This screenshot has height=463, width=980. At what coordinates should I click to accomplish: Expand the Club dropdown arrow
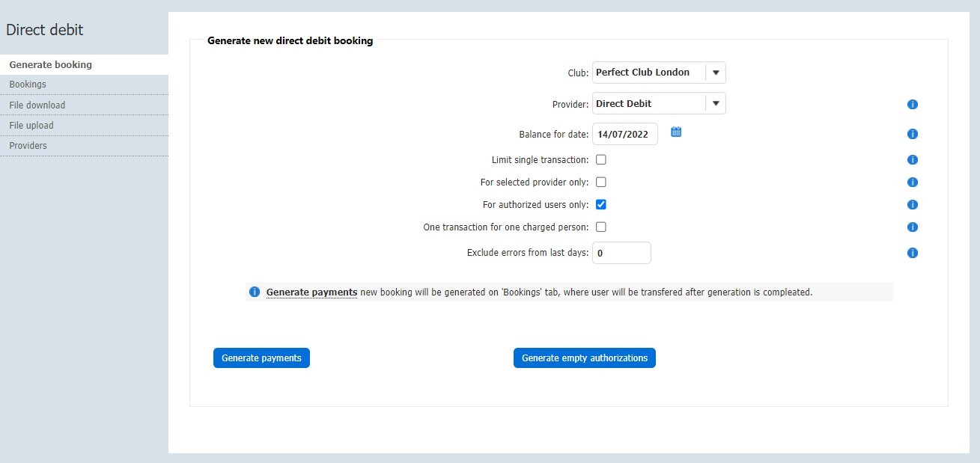click(x=716, y=73)
